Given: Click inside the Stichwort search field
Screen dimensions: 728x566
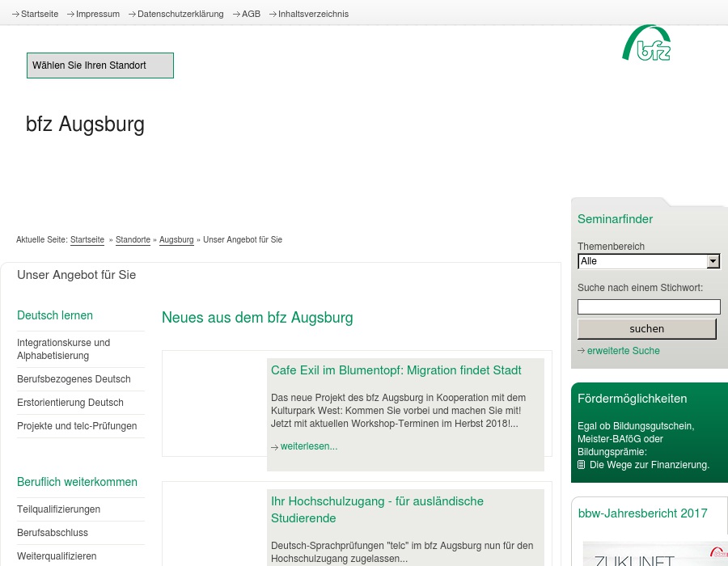Looking at the screenshot, I should click(x=649, y=306).
